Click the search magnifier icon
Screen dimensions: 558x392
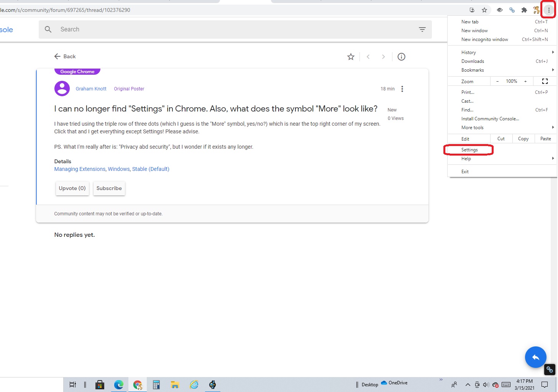coord(48,29)
